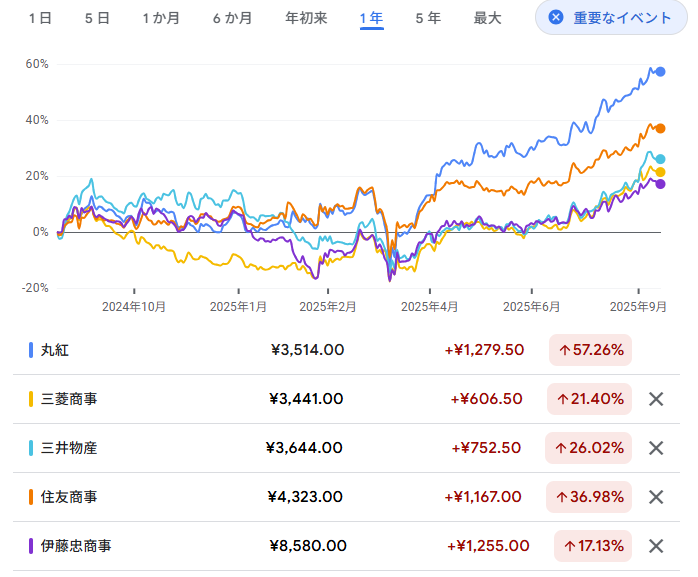Click the ↑17.13% change badge
Viewport: 698px width, 577px height.
(x=593, y=546)
